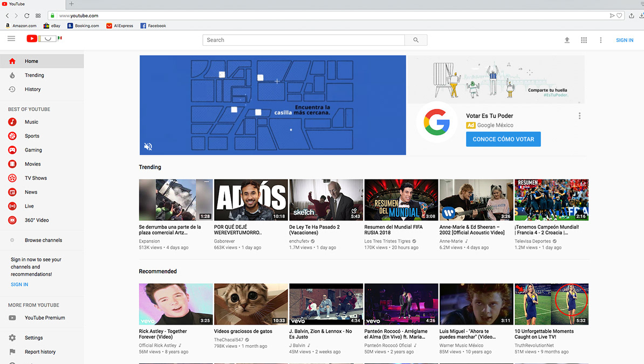Open the browser speed dial grid
The width and height of the screenshot is (644, 364).
38,16
